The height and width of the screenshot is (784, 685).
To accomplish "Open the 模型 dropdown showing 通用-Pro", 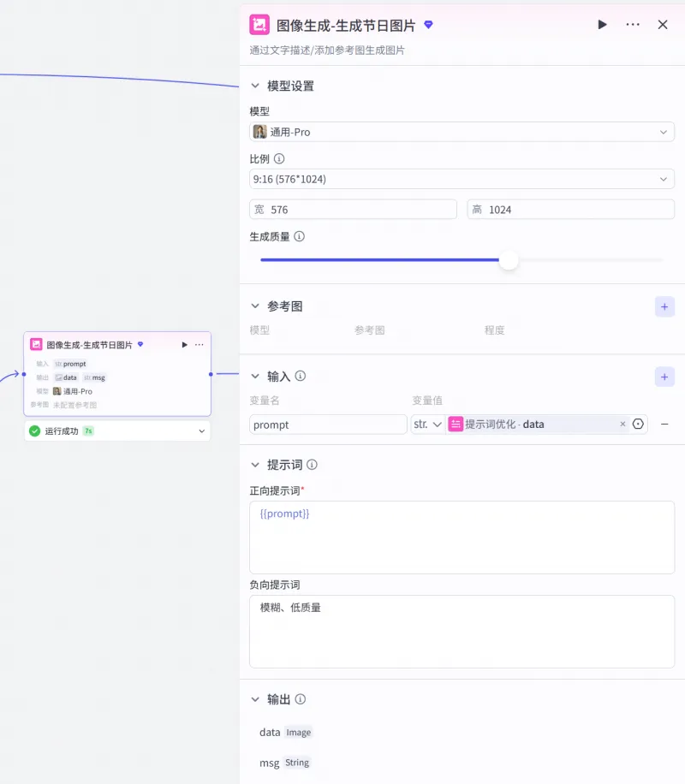I will [x=462, y=132].
